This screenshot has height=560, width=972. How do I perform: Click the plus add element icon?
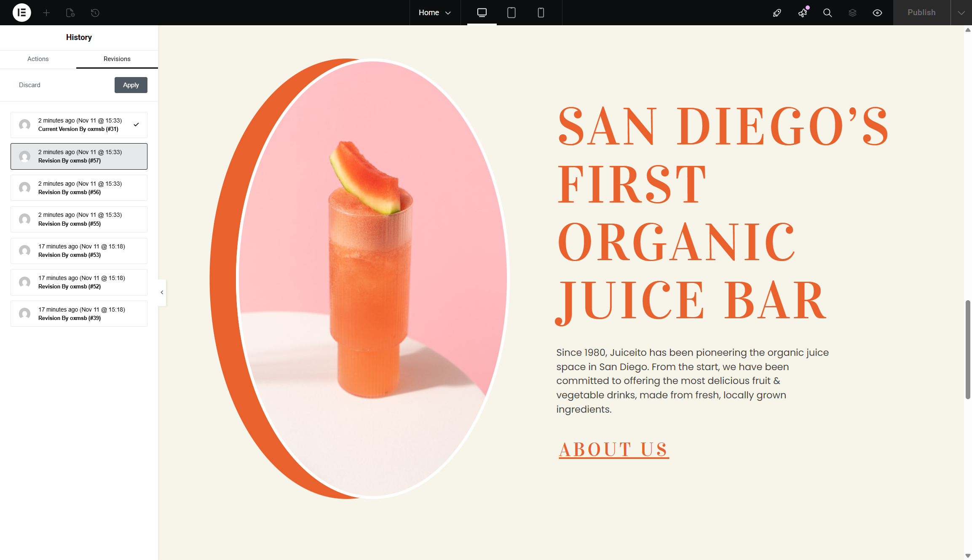tap(46, 13)
